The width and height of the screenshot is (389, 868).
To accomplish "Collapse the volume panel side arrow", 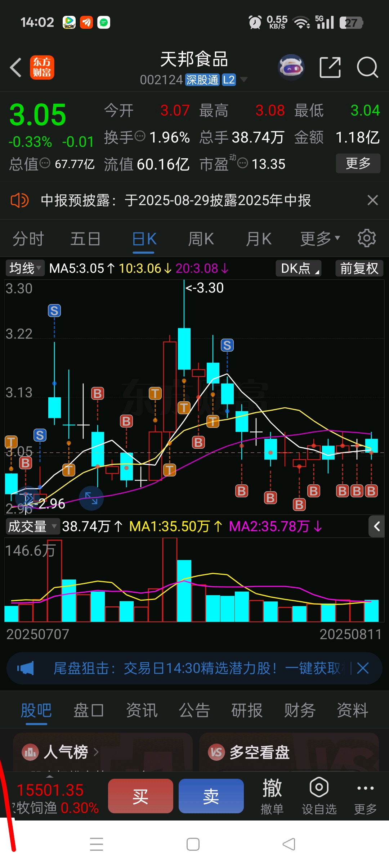I will [x=377, y=526].
